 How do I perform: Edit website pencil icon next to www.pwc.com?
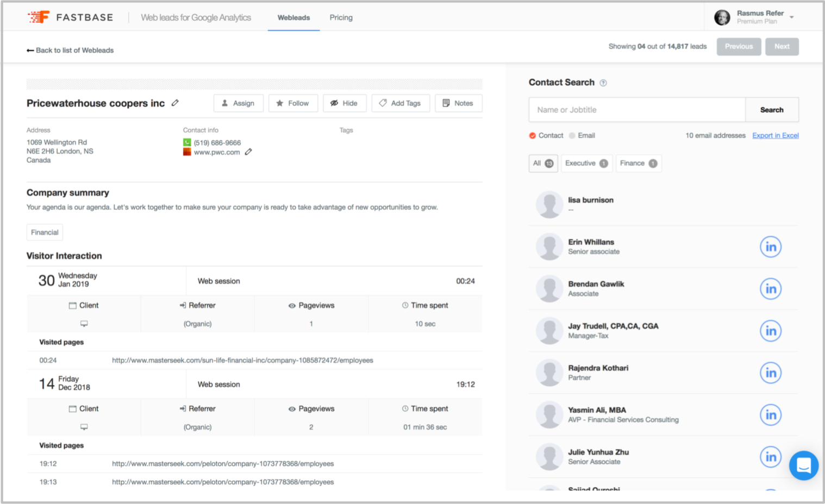click(248, 152)
